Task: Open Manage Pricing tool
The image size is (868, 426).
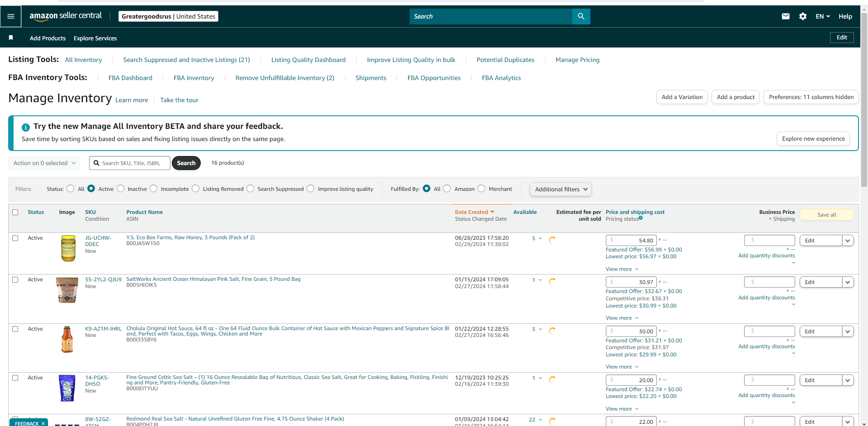Action: pos(577,60)
